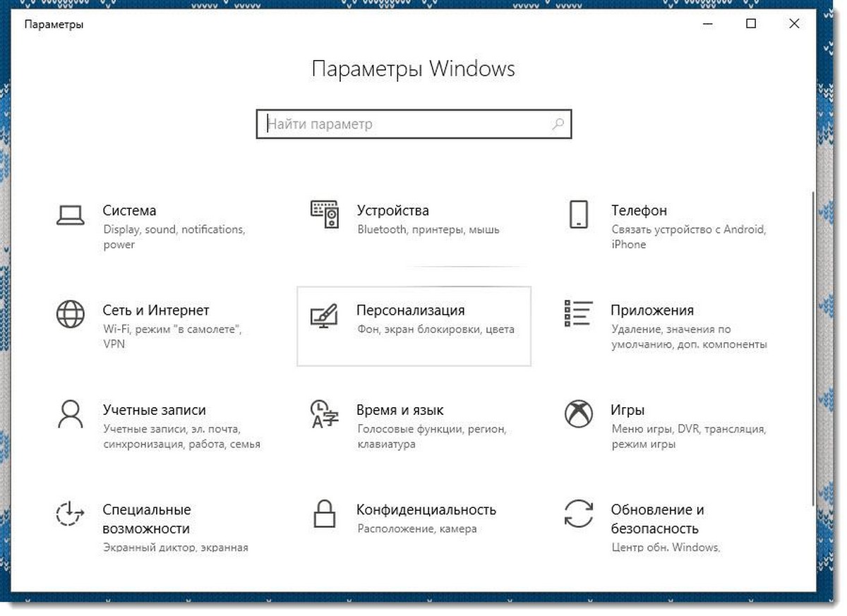Maximize the Параметры window

pyautogui.click(x=751, y=24)
